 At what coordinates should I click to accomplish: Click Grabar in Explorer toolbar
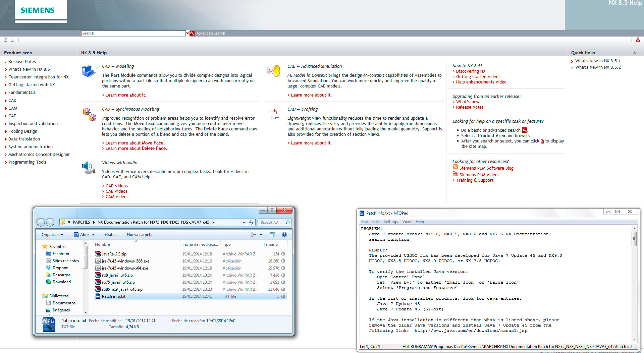pos(111,235)
